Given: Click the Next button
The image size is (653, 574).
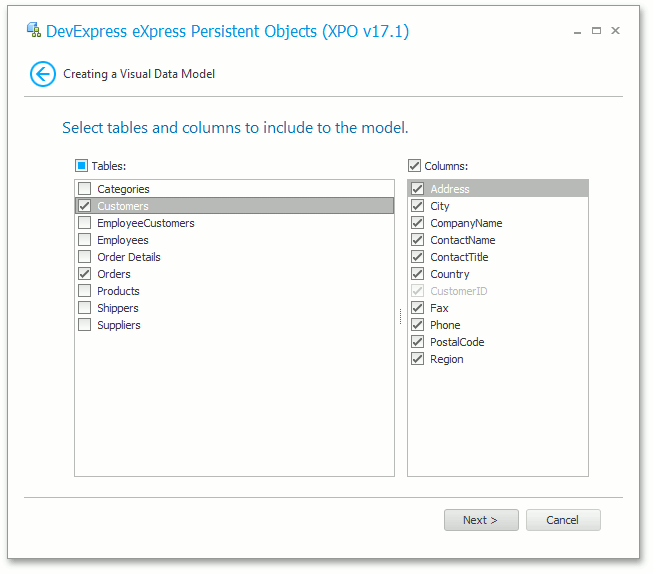Looking at the screenshot, I should [481, 520].
